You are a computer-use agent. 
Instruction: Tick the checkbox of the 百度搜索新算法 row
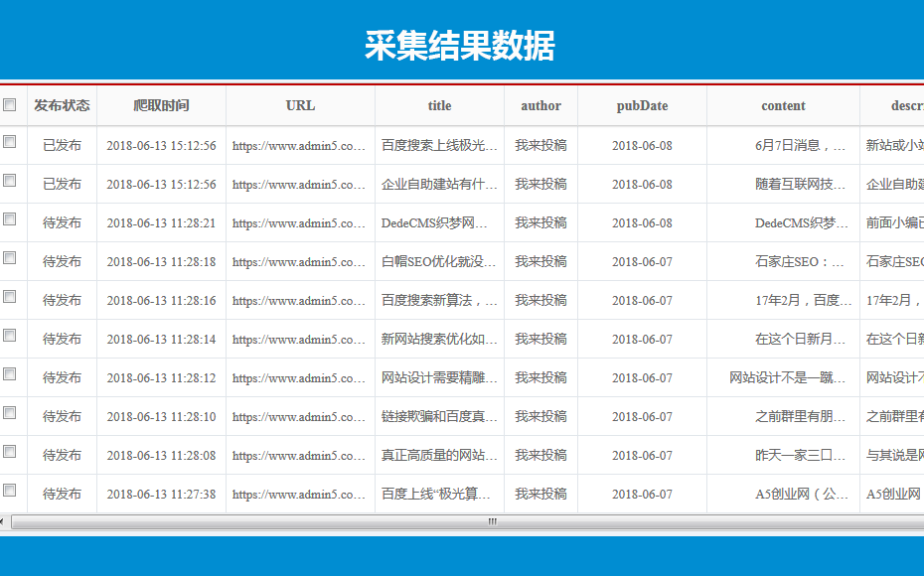(12, 300)
